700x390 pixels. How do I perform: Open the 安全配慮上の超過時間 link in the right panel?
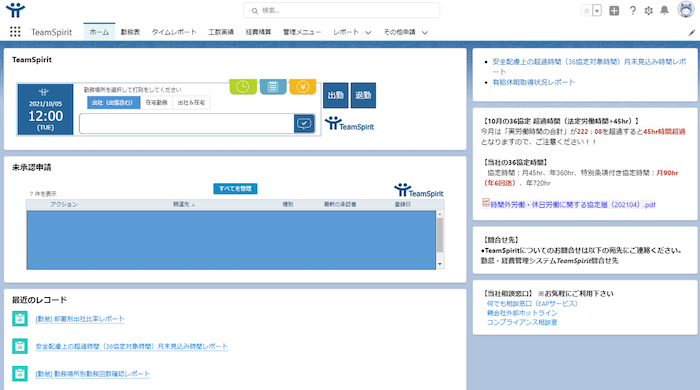(x=589, y=66)
